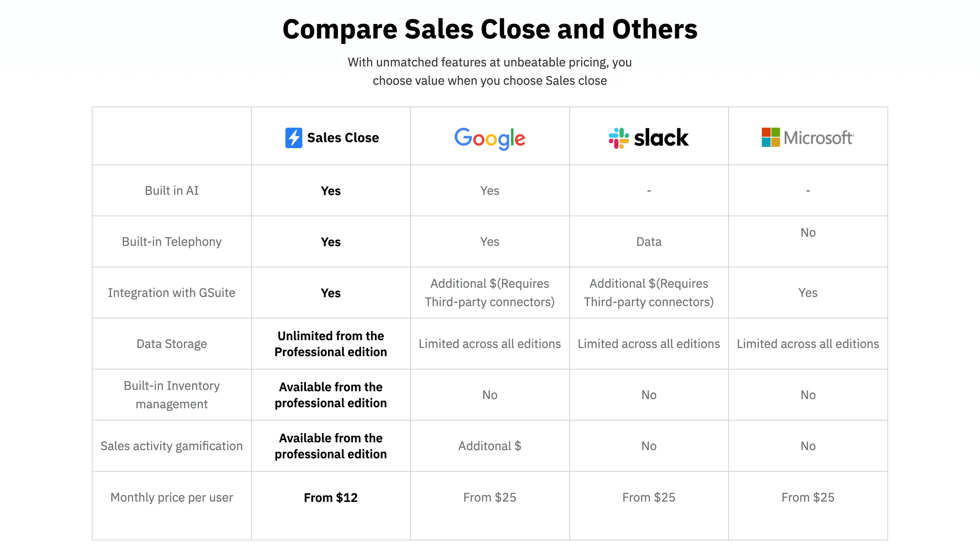Viewport: 980px width, 553px height.
Task: Click the Google logo
Action: 490,138
